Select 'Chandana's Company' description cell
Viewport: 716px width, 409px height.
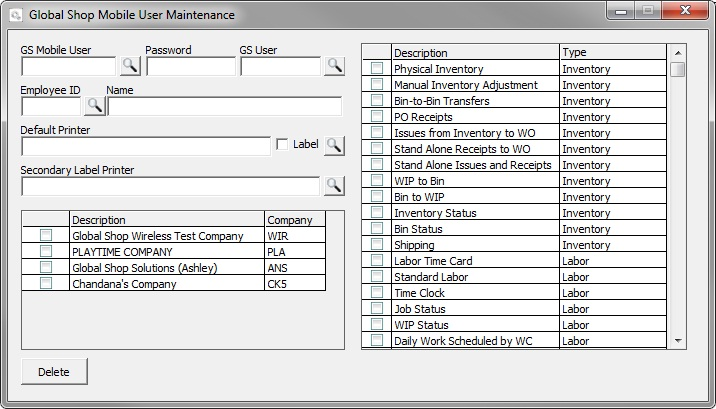[167, 283]
